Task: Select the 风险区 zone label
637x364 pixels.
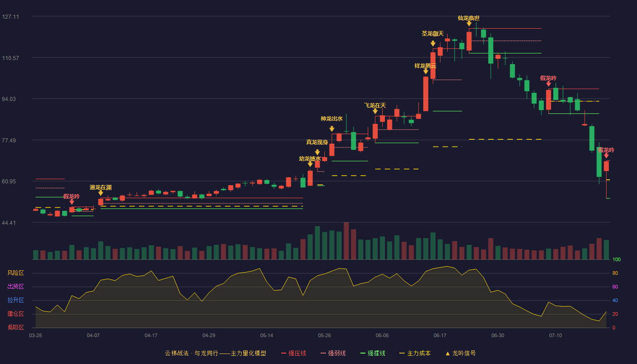Action: [15, 273]
